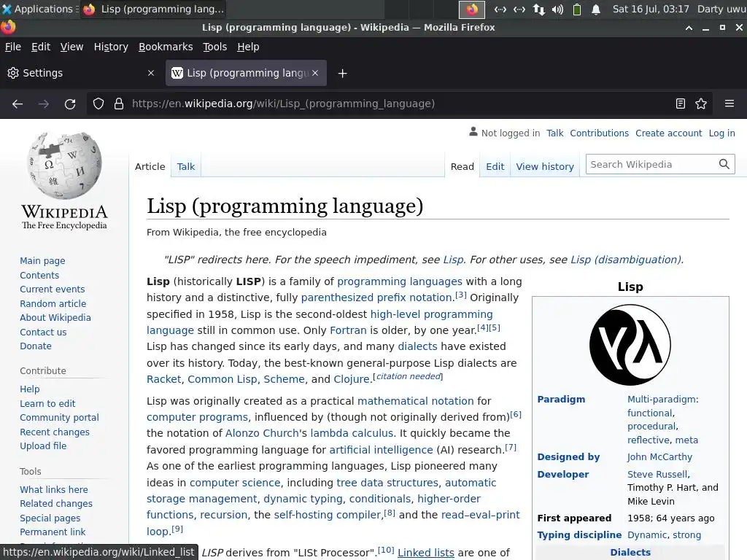Open Random article in sidebar
The height and width of the screenshot is (560, 747).
(53, 303)
